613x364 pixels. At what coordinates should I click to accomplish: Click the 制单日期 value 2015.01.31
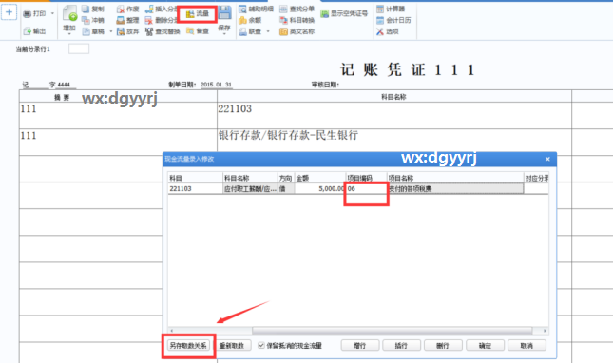pos(216,85)
